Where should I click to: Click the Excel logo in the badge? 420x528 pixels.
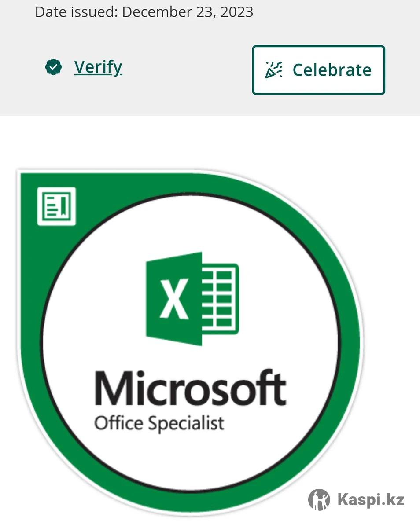click(x=192, y=299)
